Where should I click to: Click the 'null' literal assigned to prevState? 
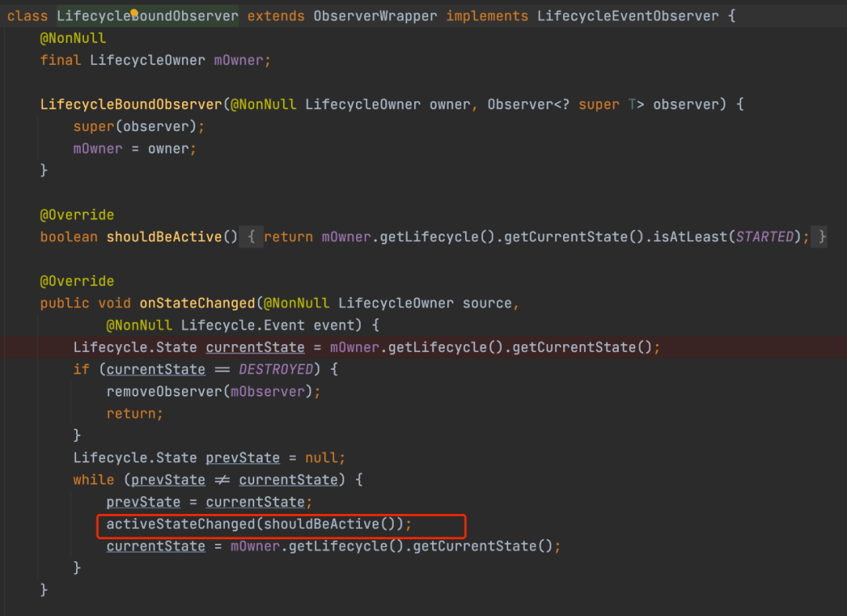322,458
